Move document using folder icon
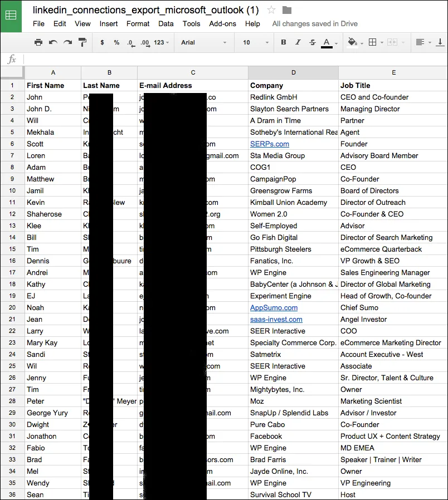Image resolution: width=448 pixels, height=500 pixels. [x=287, y=10]
